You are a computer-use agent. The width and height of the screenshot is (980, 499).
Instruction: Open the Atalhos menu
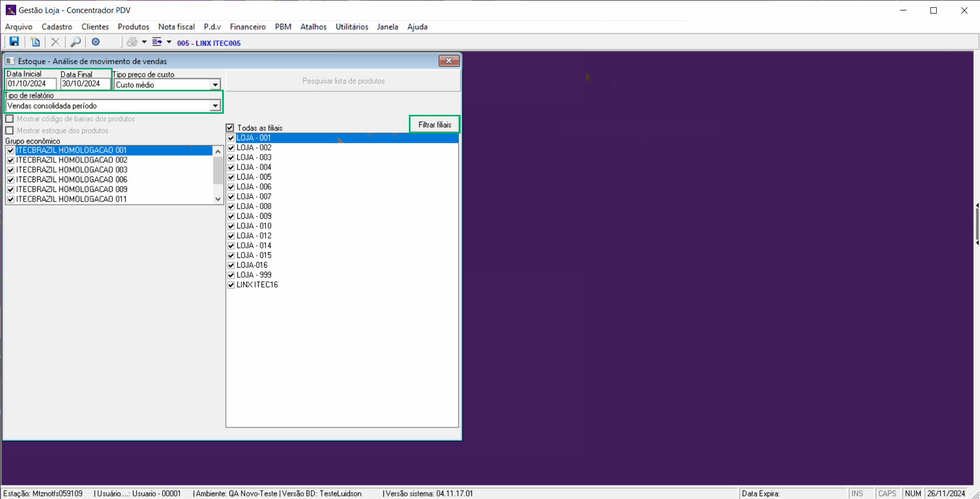[x=313, y=27]
